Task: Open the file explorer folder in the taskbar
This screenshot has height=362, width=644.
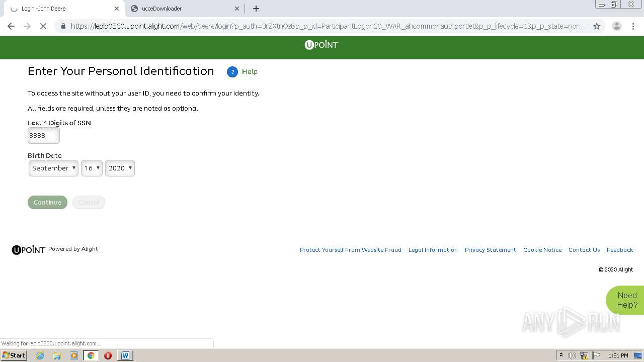Action: tap(57, 355)
